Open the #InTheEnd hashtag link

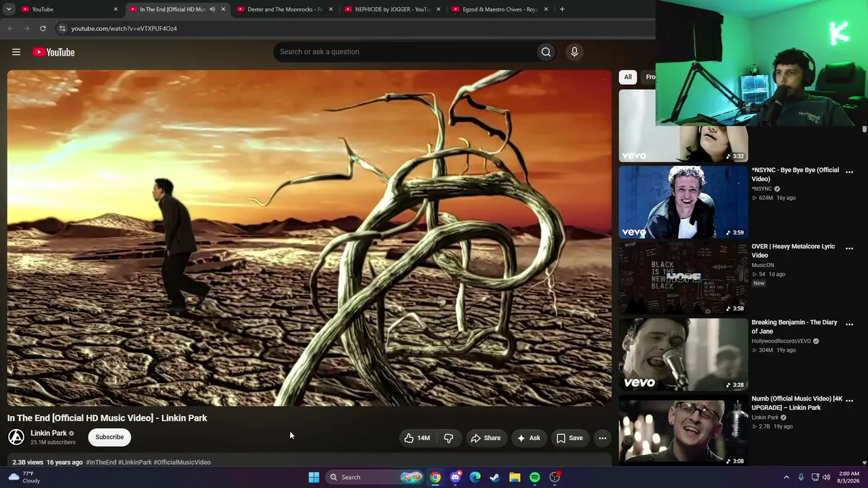(101, 462)
